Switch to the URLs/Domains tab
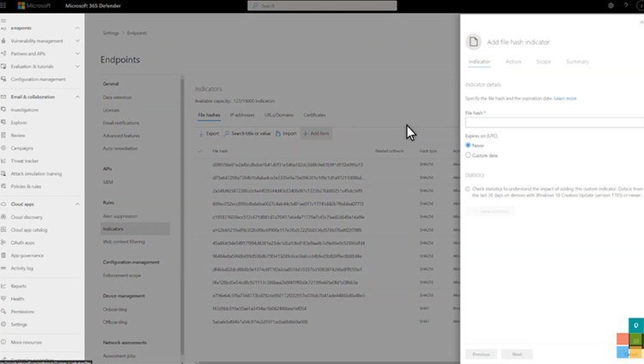Image resolution: width=644 pixels, height=364 pixels. coord(279,115)
